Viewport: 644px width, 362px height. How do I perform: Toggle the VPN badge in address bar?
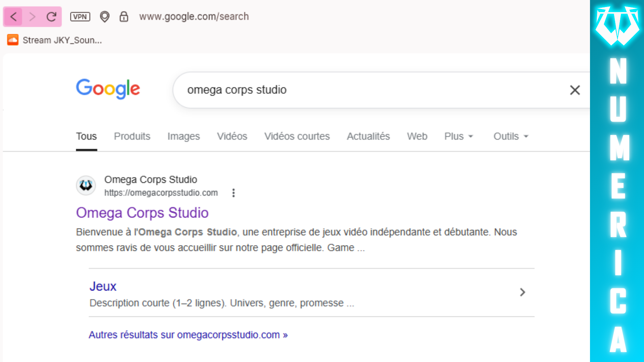click(x=80, y=16)
